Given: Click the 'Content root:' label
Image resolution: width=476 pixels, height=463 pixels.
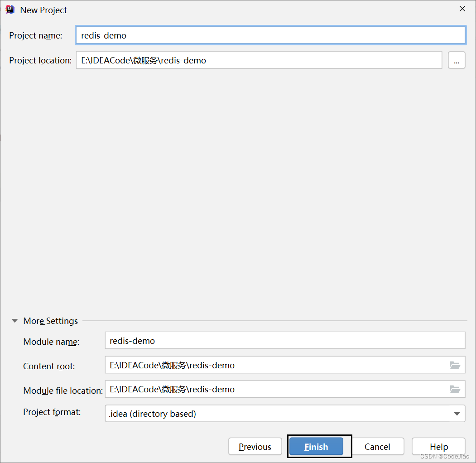Looking at the screenshot, I should (49, 366).
